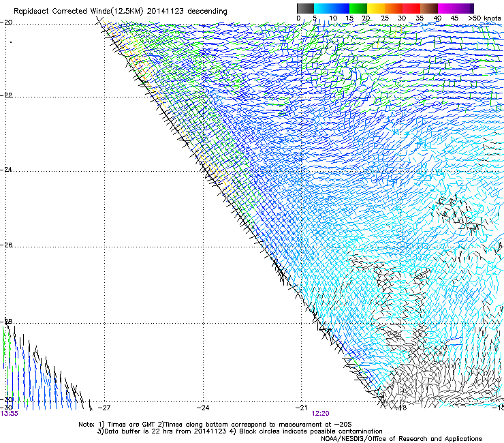The image size is (504, 443).
Task: Click the brown 35-40 knots legend segment
Action: [429, 8]
